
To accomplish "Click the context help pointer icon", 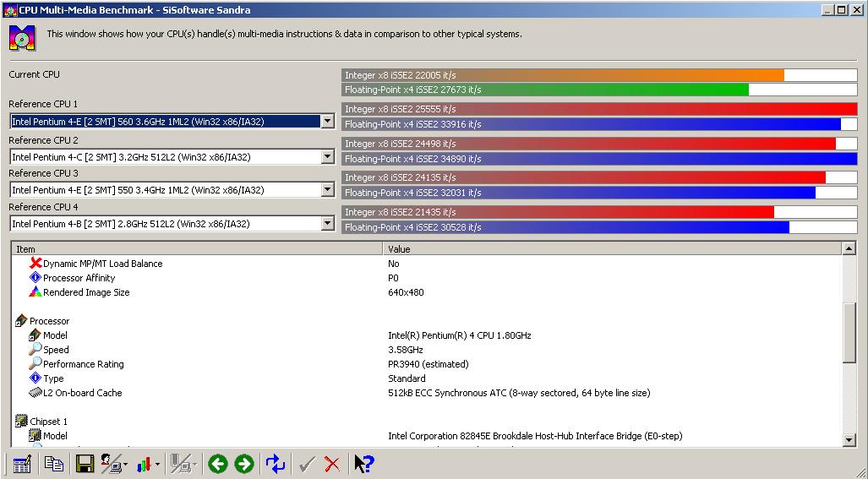I will click(363, 464).
